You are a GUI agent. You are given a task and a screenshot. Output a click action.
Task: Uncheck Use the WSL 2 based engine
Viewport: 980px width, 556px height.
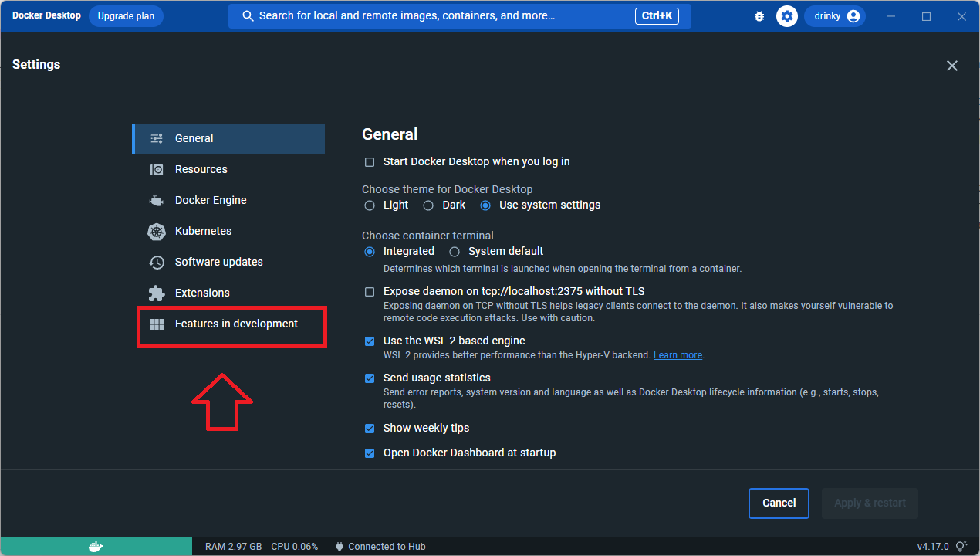[370, 341]
